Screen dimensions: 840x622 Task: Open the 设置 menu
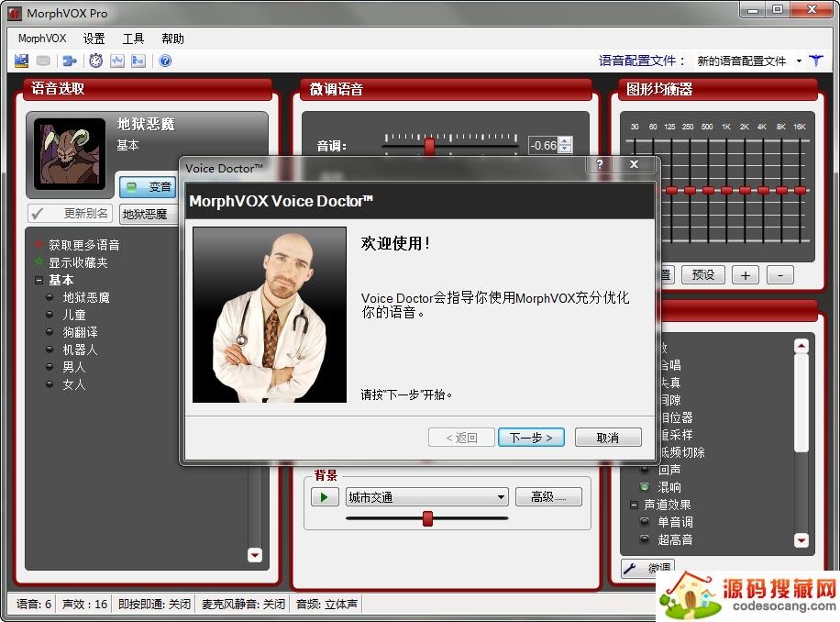tap(94, 39)
